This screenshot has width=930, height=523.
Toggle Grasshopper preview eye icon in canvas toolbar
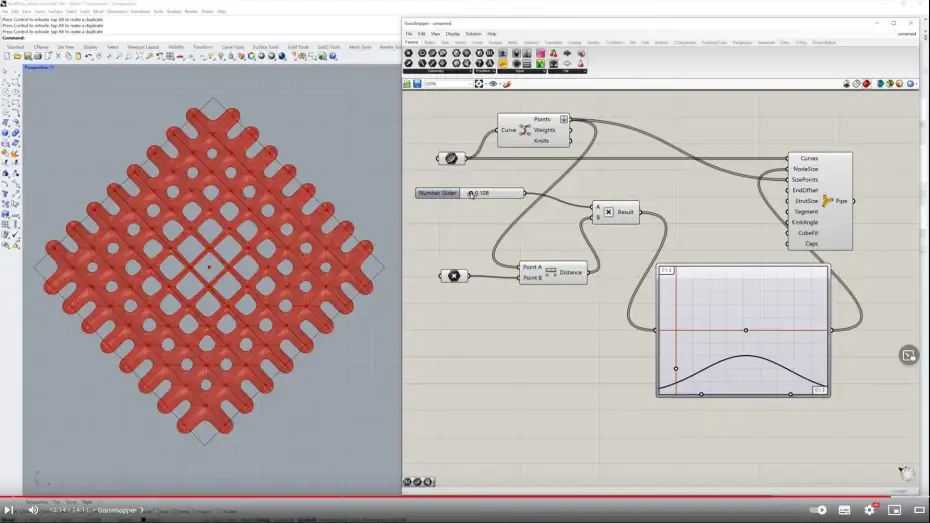[493, 84]
